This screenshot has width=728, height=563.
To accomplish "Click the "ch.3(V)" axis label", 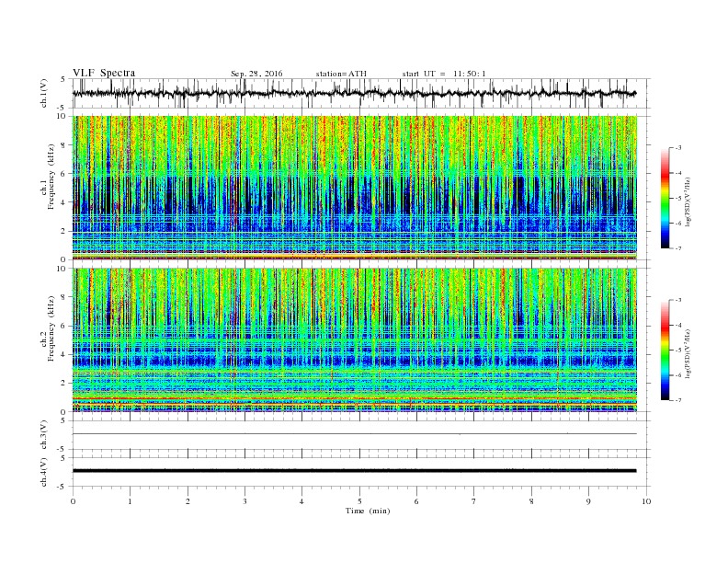I will pyautogui.click(x=43, y=435).
